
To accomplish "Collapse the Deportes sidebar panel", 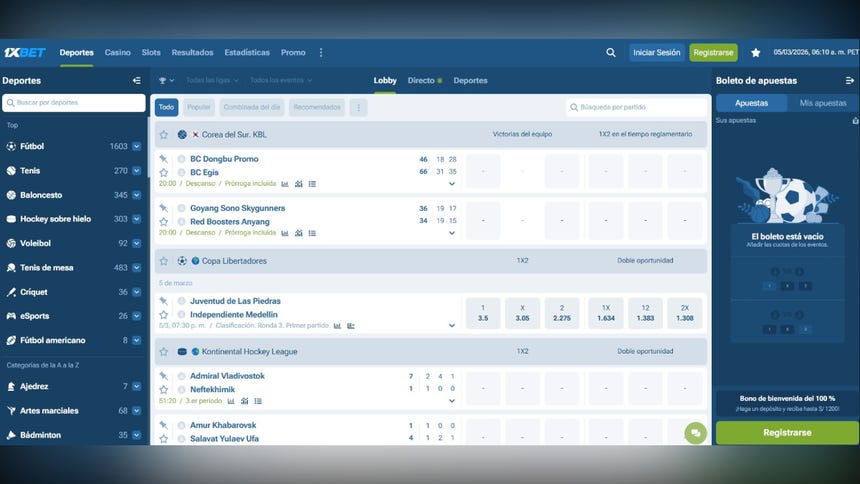I will (137, 81).
